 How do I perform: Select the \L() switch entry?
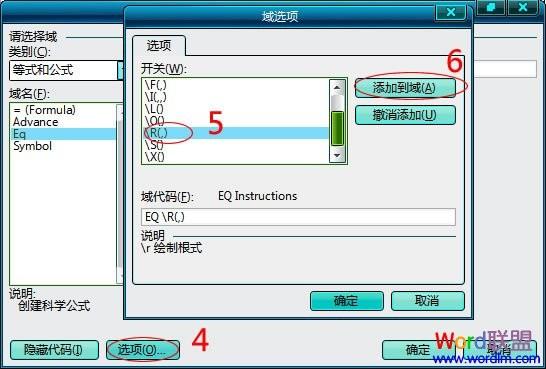pos(236,109)
